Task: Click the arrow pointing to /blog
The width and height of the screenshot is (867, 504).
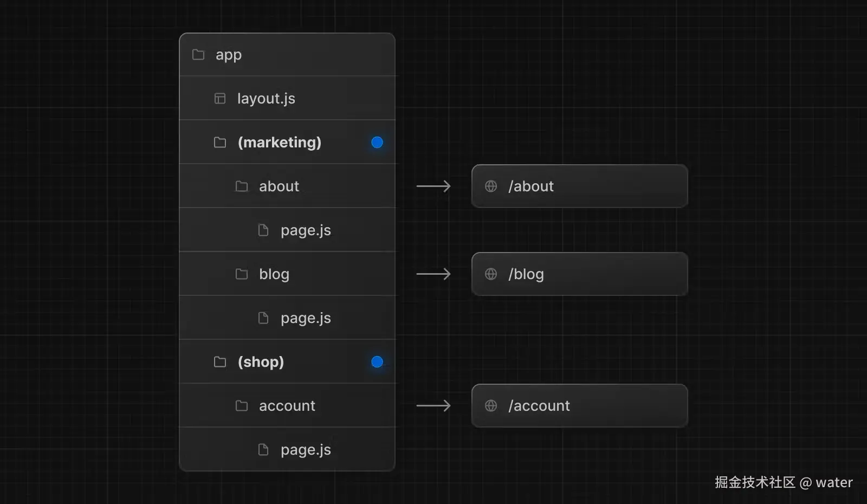Action: [x=433, y=274]
